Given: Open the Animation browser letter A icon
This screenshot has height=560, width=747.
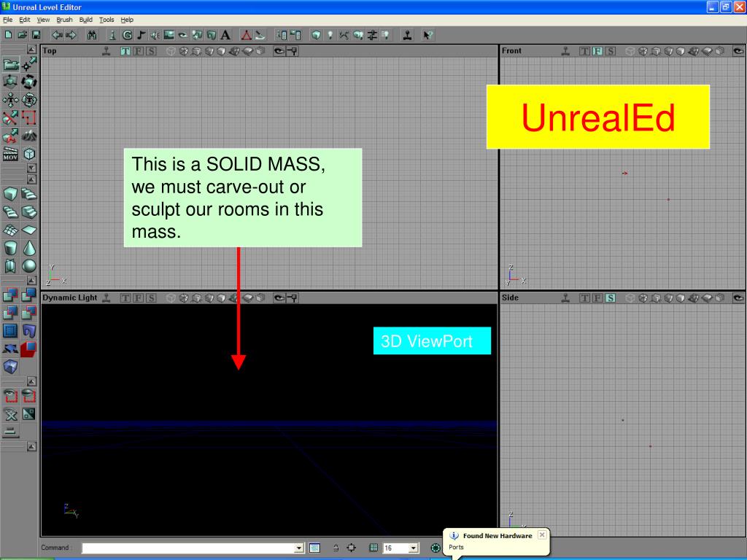Looking at the screenshot, I should [x=225, y=35].
